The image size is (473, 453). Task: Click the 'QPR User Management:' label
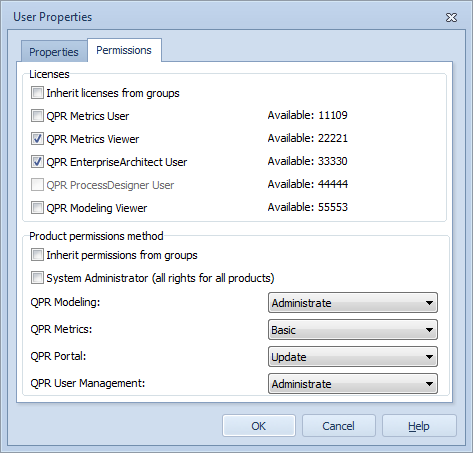point(88,383)
